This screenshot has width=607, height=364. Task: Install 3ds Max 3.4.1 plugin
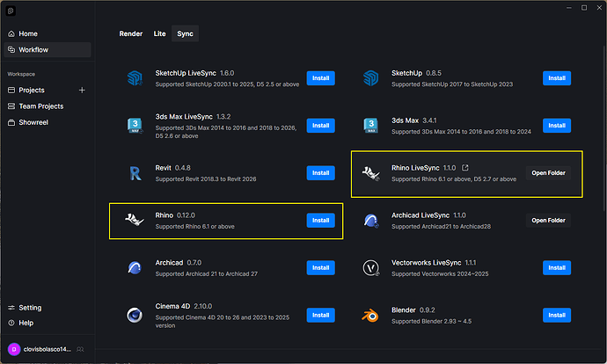[x=557, y=126]
